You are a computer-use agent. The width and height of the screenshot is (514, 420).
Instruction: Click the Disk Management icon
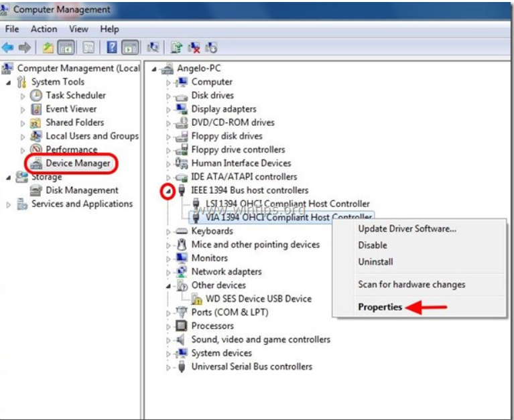pyautogui.click(x=36, y=190)
